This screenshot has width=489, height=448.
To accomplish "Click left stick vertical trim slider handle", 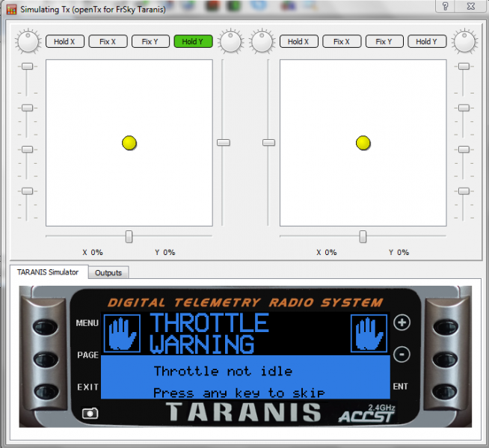I will 224,143.
